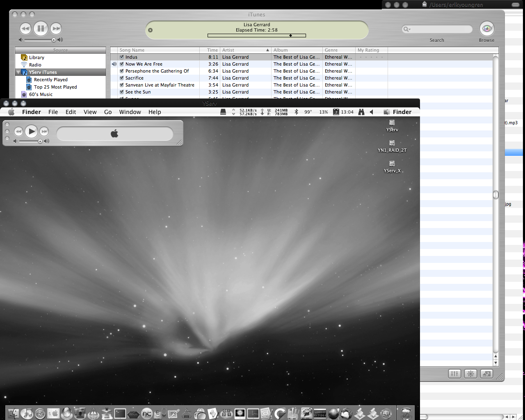The width and height of the screenshot is (525, 420).
Task: Click the iTunes search field
Action: tap(437, 29)
